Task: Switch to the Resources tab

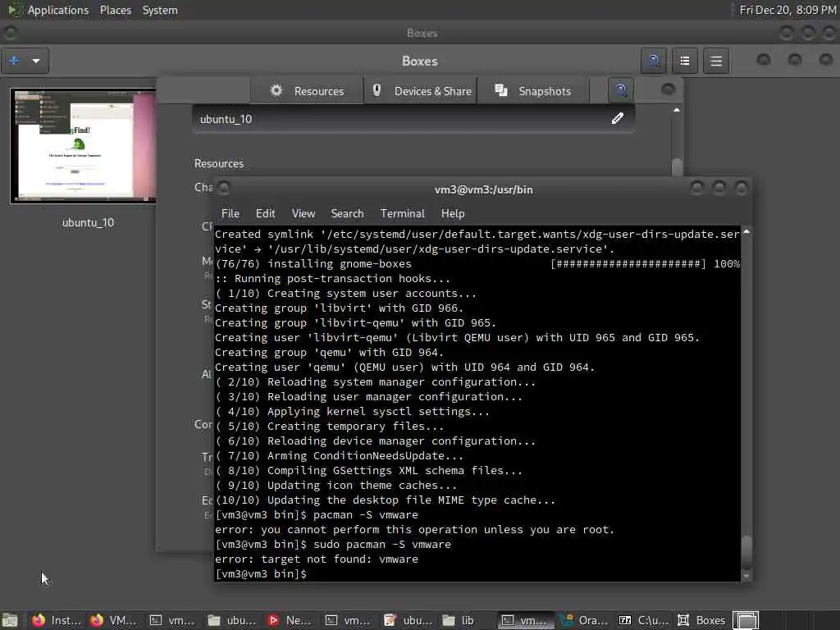Action: click(307, 91)
